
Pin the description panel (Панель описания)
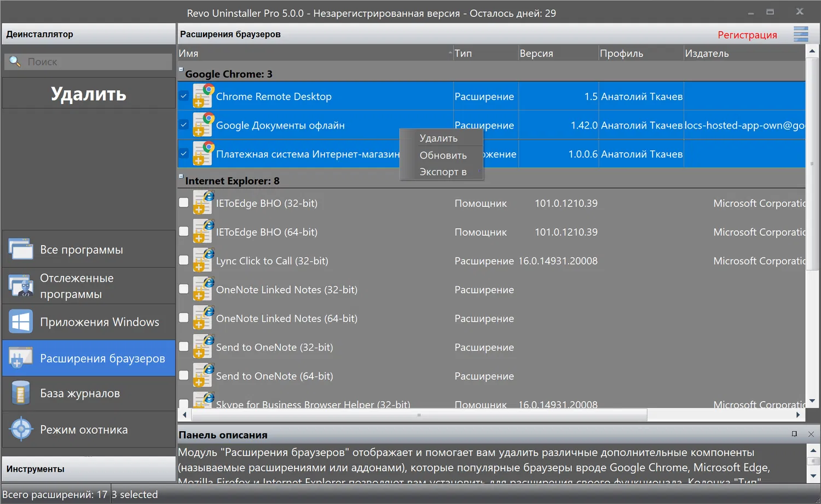794,434
